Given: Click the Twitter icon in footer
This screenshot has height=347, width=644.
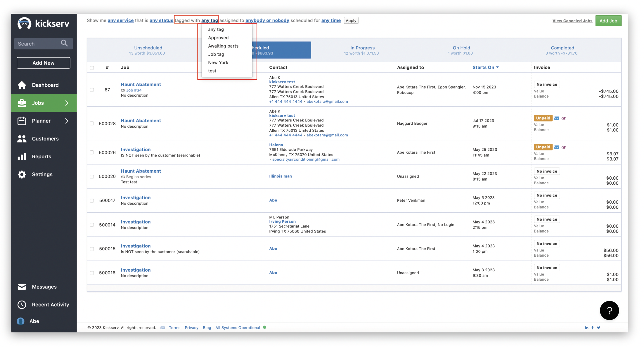Looking at the screenshot, I should (599, 328).
